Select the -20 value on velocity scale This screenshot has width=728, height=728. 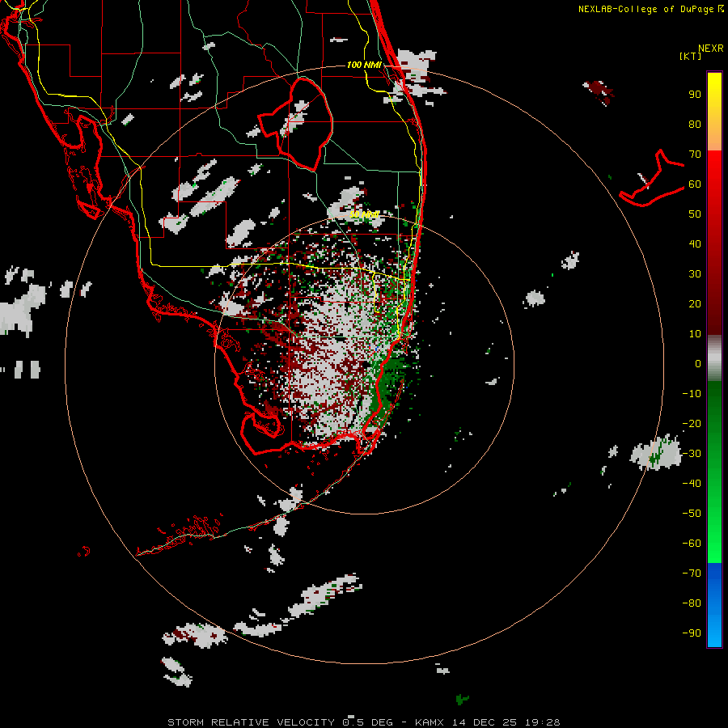692,424
